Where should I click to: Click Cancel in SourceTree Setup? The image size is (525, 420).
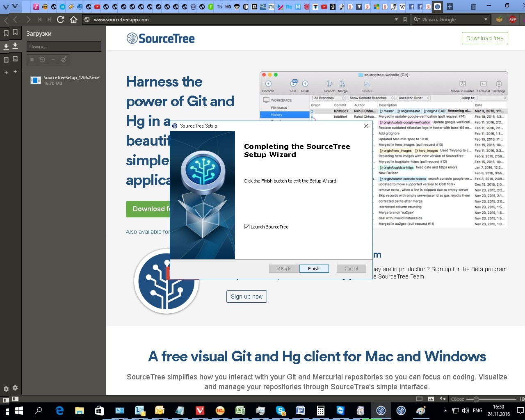351,269
